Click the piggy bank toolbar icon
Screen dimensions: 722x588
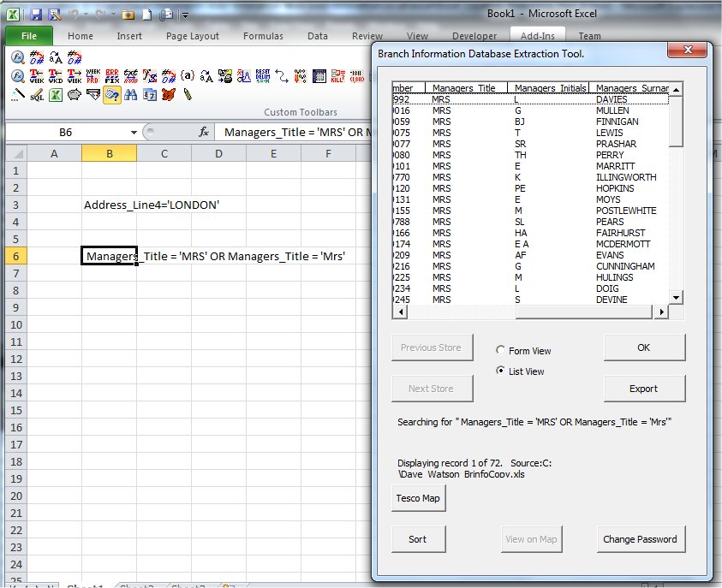coord(75,95)
